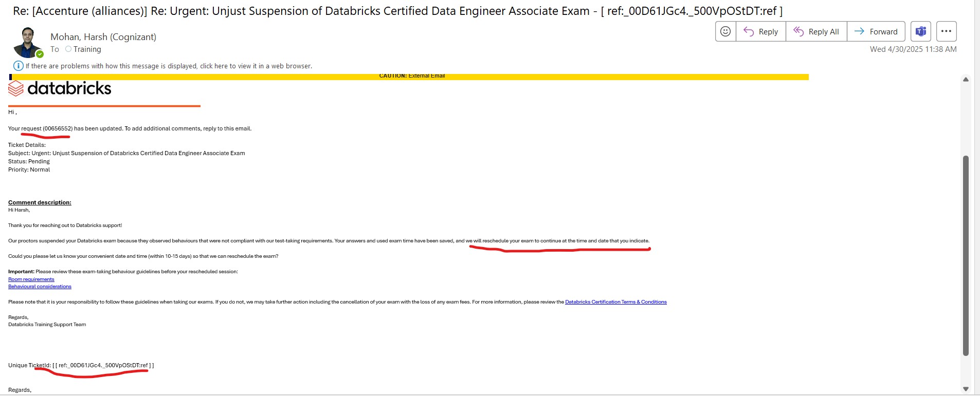Click 'Could you please let us know' sentence
This screenshot has width=980, height=396.
143,256
